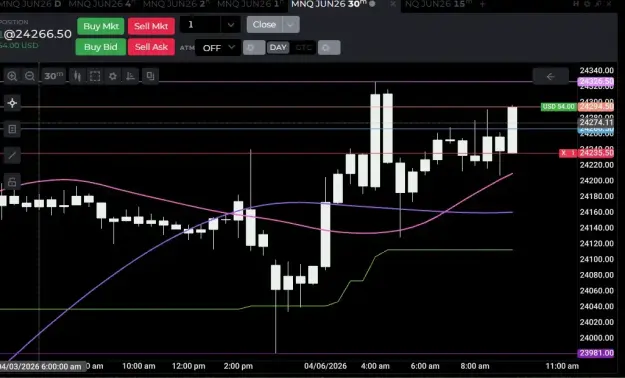Click the 24000.00 price axis label

pyautogui.click(x=596, y=338)
